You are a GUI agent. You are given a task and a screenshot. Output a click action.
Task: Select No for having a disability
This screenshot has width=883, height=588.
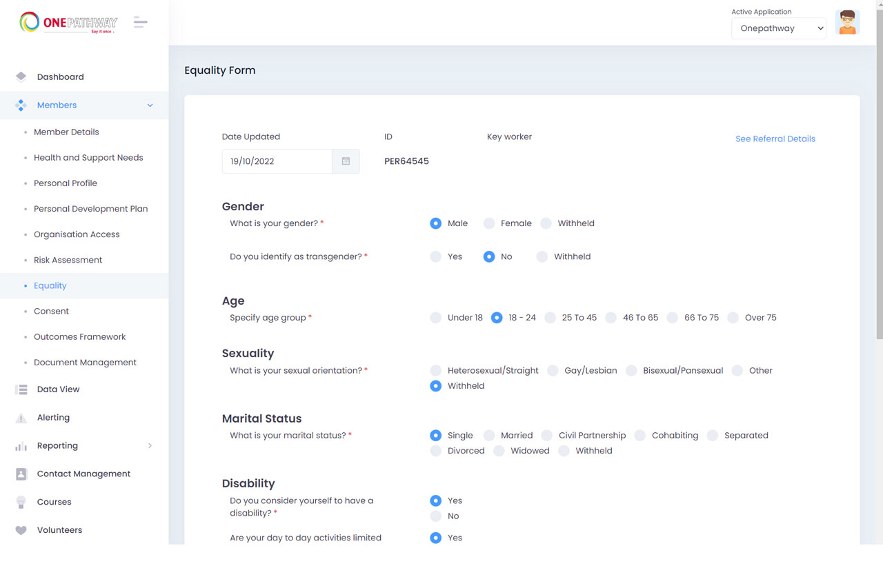coord(435,516)
